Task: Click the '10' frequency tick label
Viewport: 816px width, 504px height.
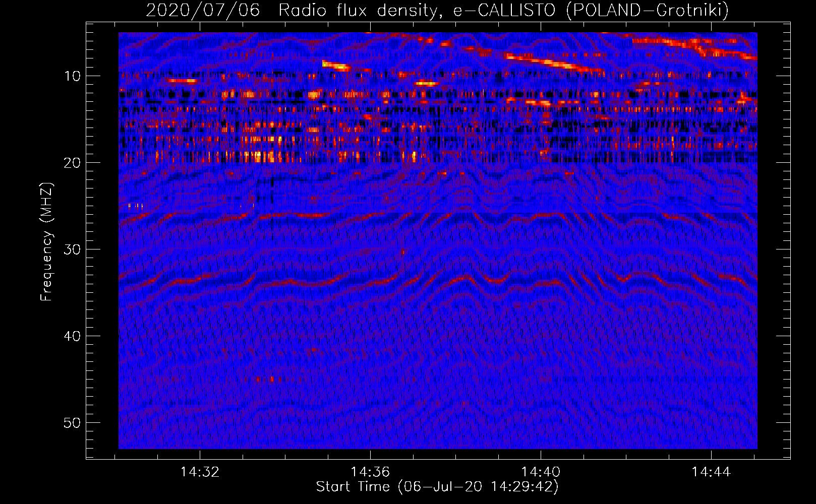Action: click(73, 76)
